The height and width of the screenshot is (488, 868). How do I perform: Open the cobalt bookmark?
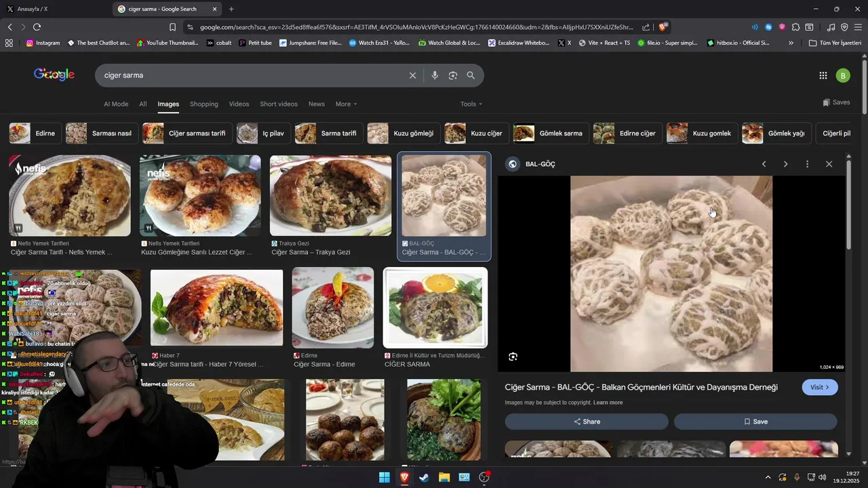click(219, 43)
